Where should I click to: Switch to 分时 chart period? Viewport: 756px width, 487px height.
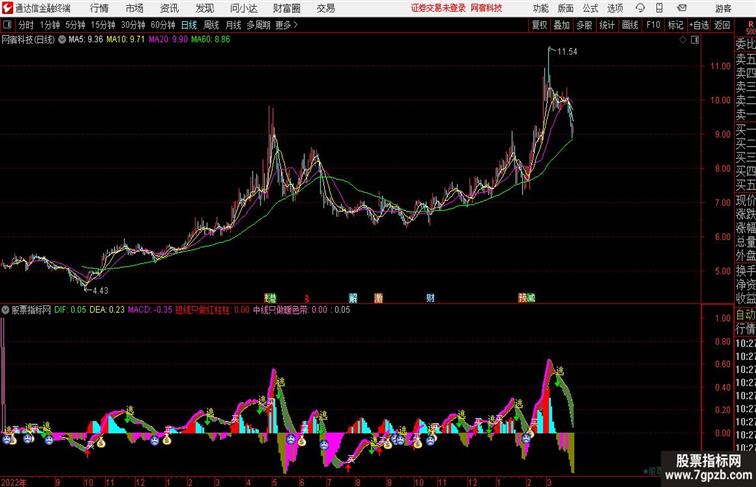coord(26,25)
